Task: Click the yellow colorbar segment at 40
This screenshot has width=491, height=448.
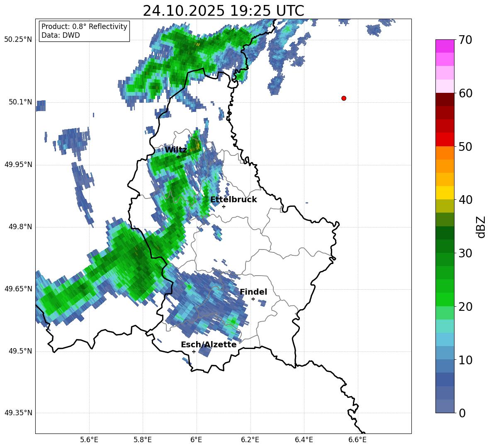Action: pyautogui.click(x=445, y=193)
